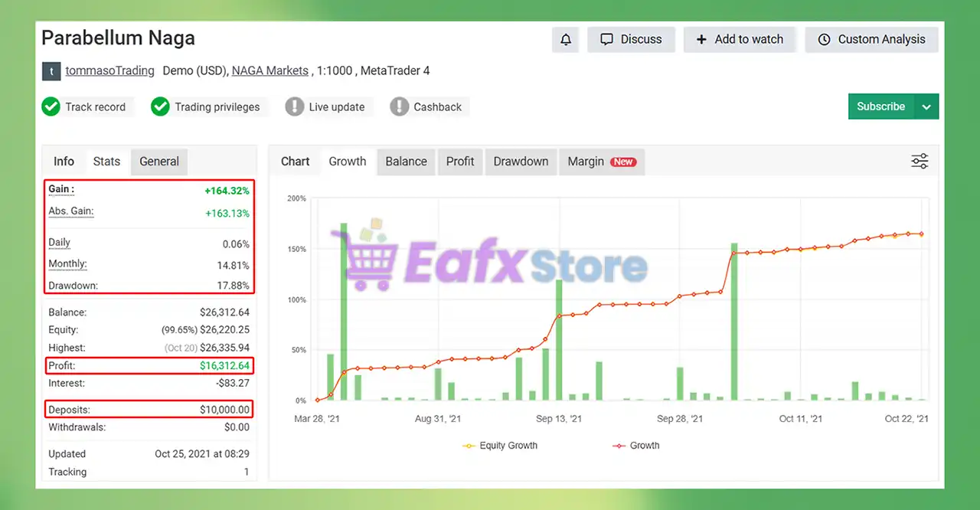Click the Aug 31, '21 axis label
This screenshot has width=980, height=510.
pos(438,419)
